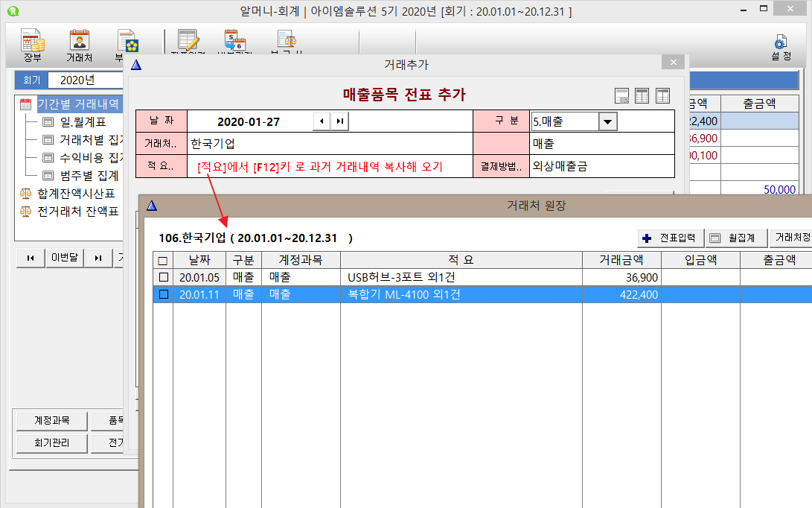Screen dimensions: 812x508
Task: Click the 출금액 header in background window
Action: coord(759,104)
